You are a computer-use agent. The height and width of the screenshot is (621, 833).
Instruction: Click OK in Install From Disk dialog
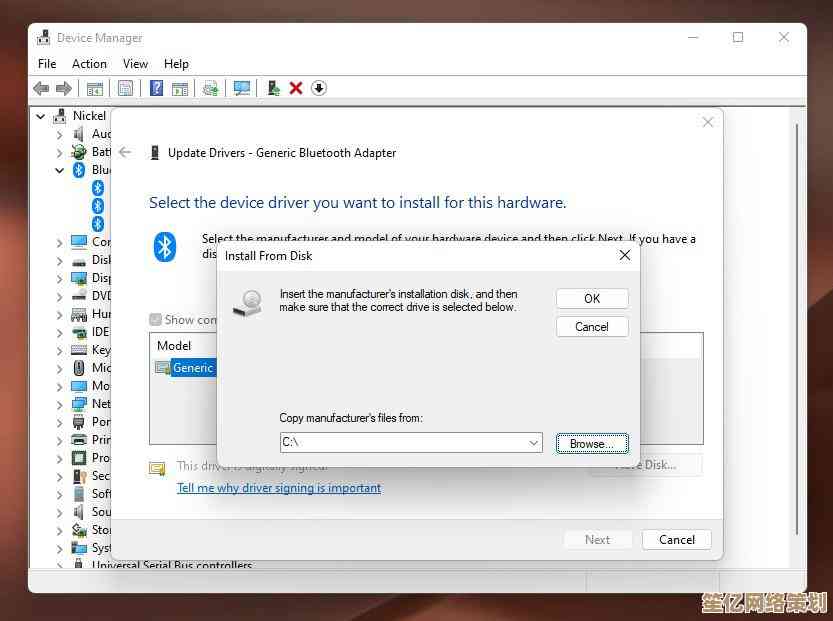pyautogui.click(x=592, y=298)
